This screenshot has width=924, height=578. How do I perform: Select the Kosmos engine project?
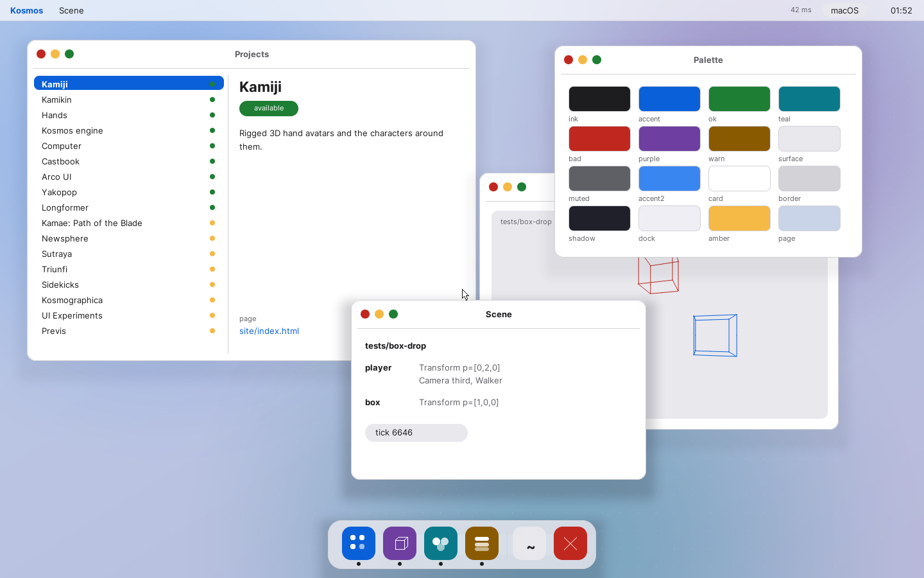pyautogui.click(x=129, y=130)
